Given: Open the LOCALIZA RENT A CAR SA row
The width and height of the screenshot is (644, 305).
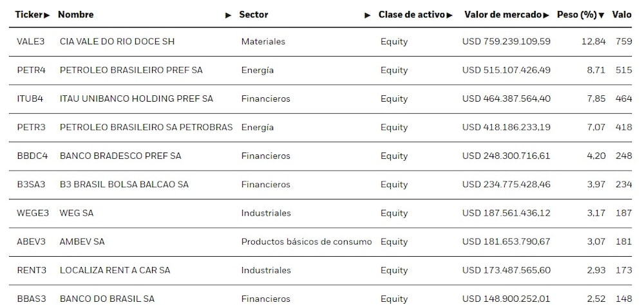Looking at the screenshot, I should pyautogui.click(x=115, y=270).
